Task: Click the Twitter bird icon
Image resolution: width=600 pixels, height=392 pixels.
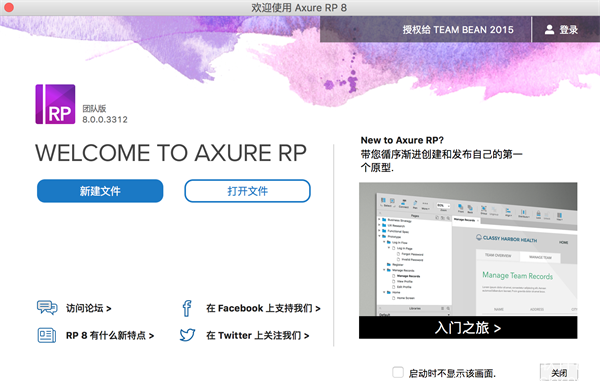Action: point(188,335)
